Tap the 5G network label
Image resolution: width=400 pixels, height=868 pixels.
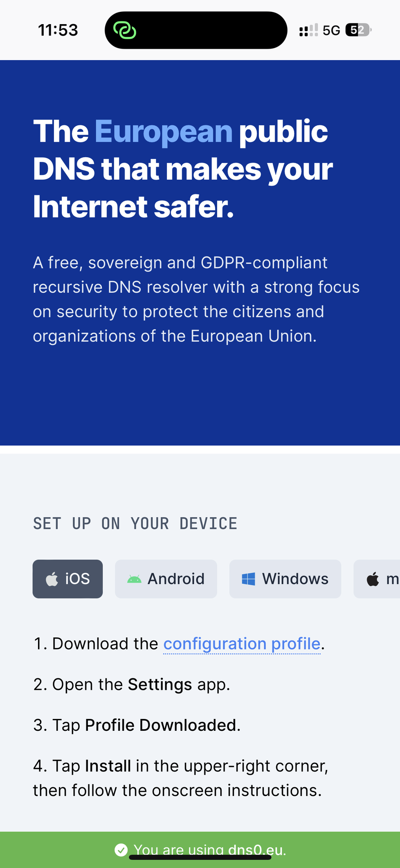point(331,30)
